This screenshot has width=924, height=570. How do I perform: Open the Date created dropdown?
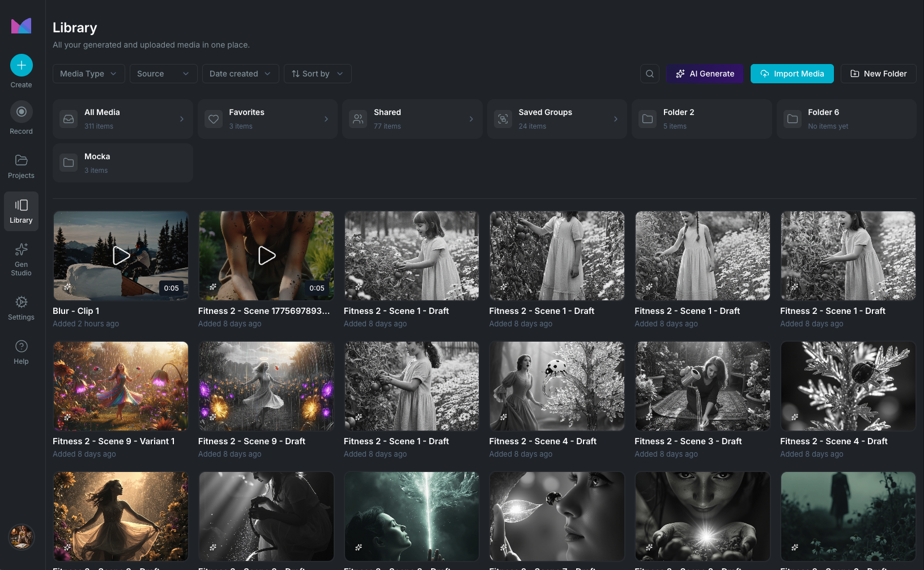click(240, 74)
